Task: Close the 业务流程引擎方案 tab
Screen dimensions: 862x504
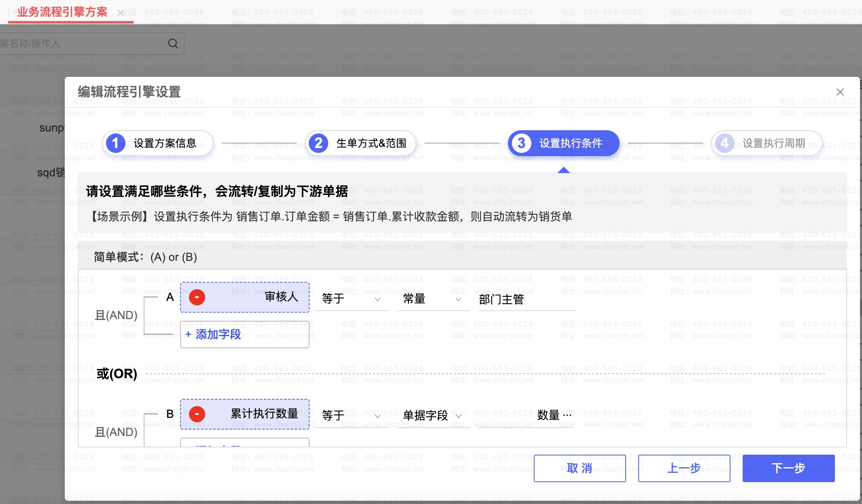Action: point(121,13)
